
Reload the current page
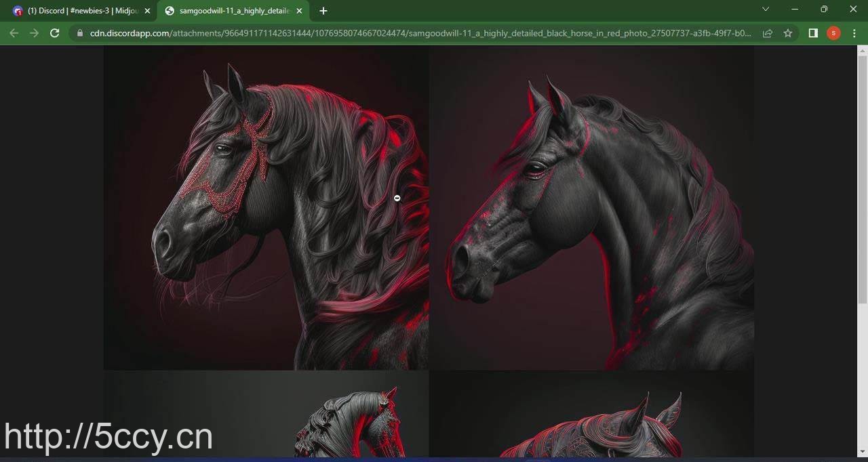tap(55, 33)
